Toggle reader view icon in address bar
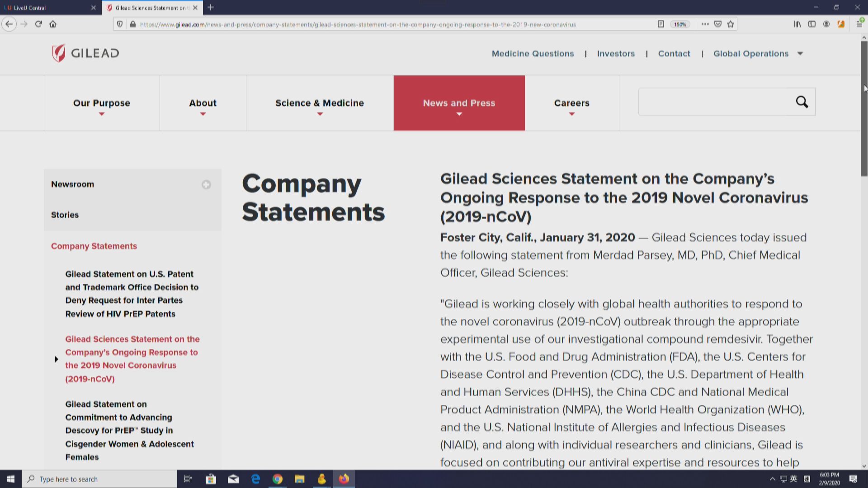 tap(660, 24)
